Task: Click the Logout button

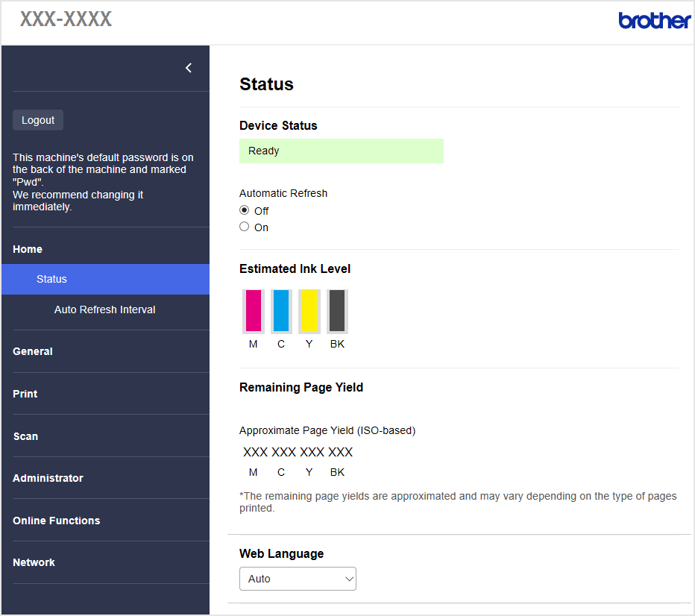Action: tap(38, 120)
